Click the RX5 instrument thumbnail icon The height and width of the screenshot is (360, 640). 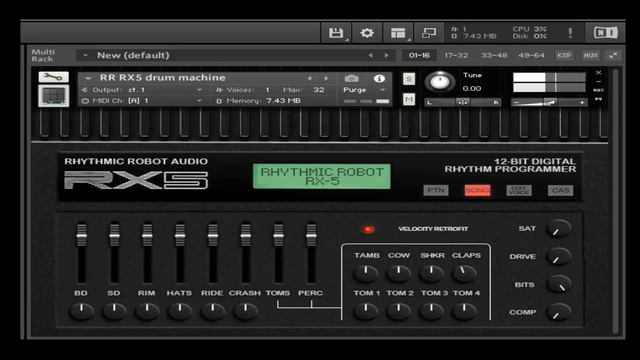click(x=53, y=96)
